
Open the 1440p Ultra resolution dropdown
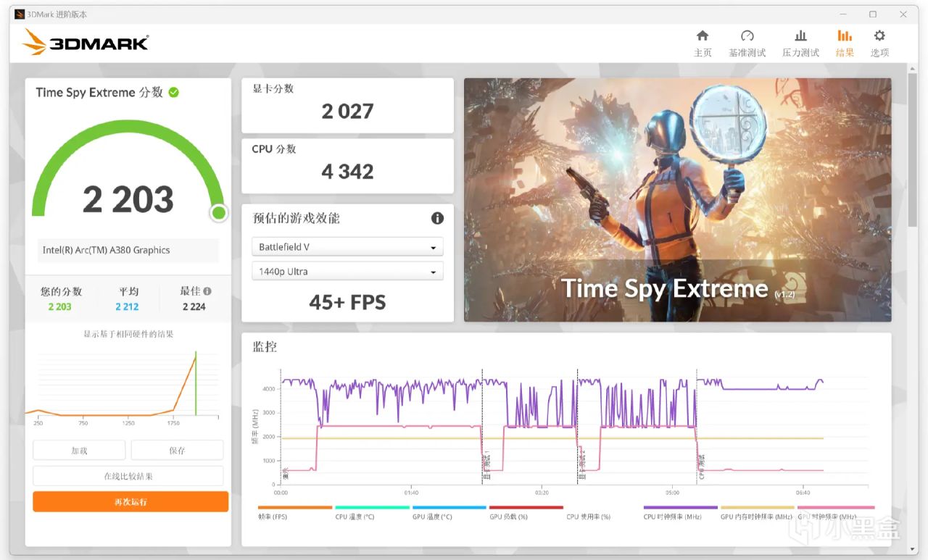click(x=347, y=272)
